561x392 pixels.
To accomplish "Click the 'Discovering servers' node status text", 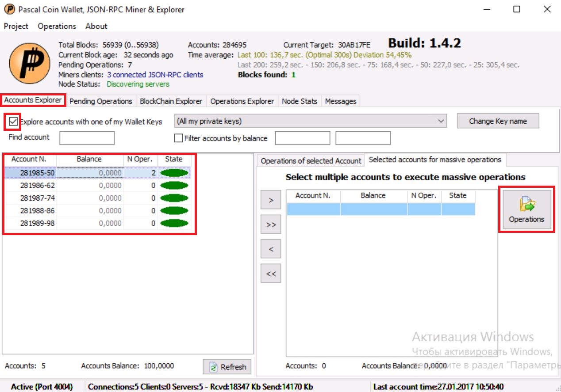I will tap(138, 84).
